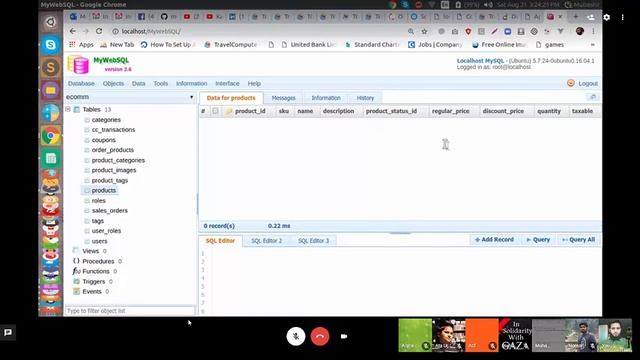Select the products table
Image resolution: width=640 pixels, height=360 pixels.
(x=104, y=190)
